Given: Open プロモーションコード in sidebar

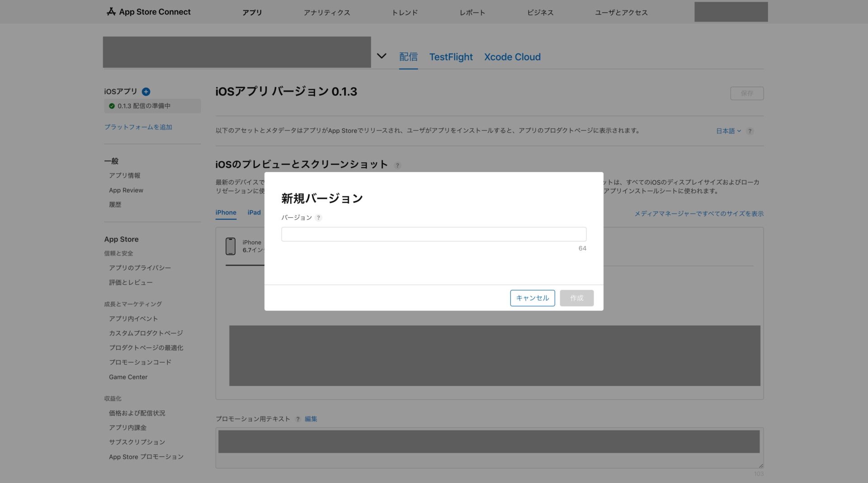Looking at the screenshot, I should [x=140, y=362].
